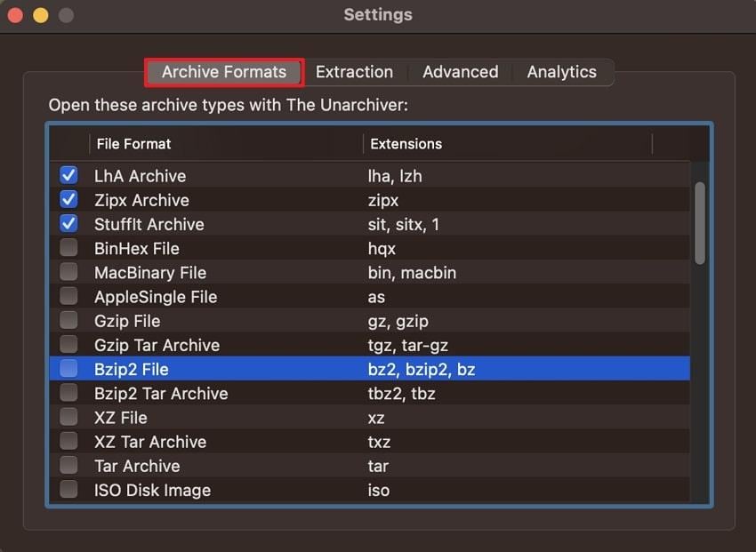Click the 'bin, macbin' extensions cell
The image size is (756, 552).
point(412,273)
